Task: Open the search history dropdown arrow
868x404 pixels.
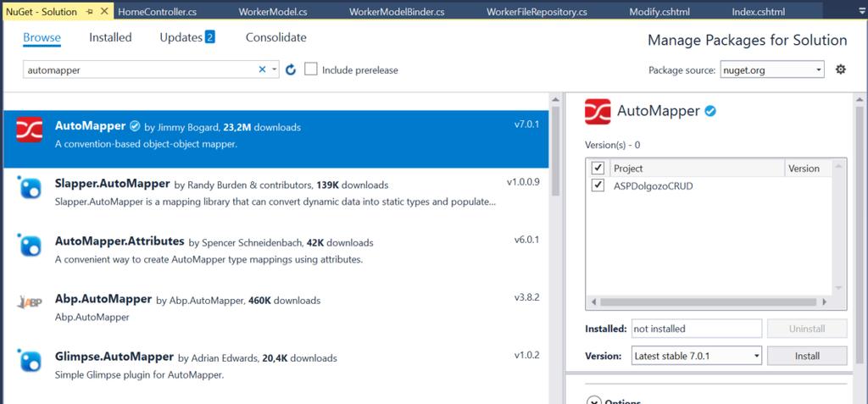Action: pyautogui.click(x=274, y=69)
